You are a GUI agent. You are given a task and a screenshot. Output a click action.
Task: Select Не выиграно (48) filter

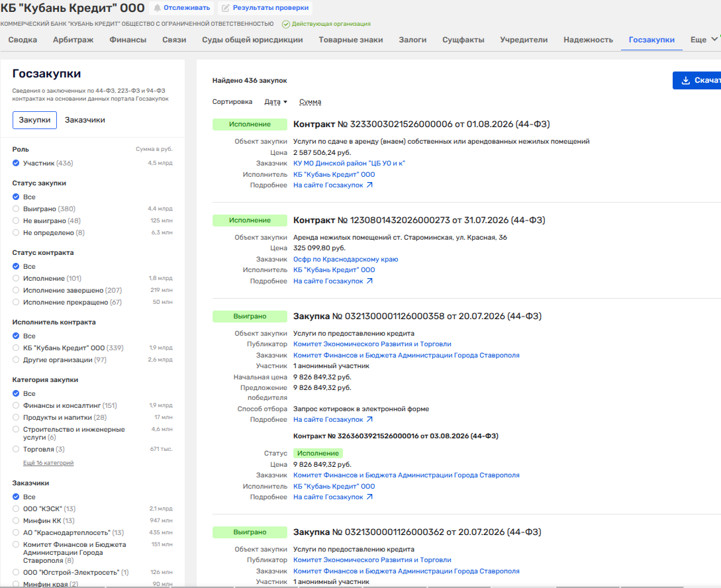click(16, 220)
